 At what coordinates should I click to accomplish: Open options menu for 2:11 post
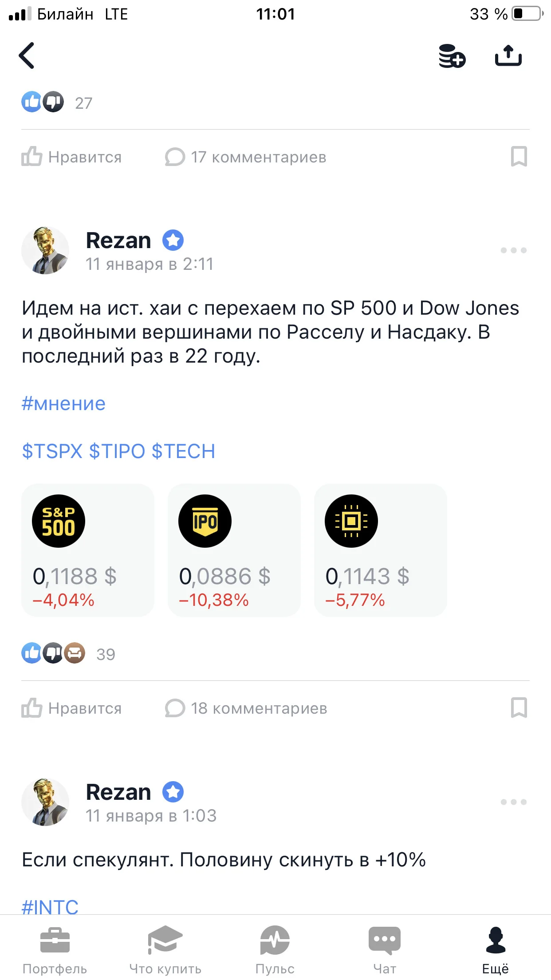(514, 250)
